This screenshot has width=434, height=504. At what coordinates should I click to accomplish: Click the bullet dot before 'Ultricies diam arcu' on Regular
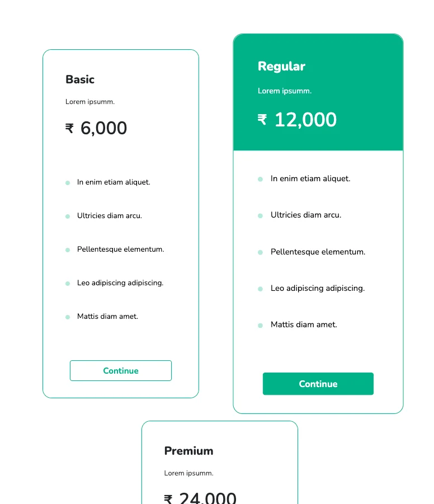(x=260, y=215)
